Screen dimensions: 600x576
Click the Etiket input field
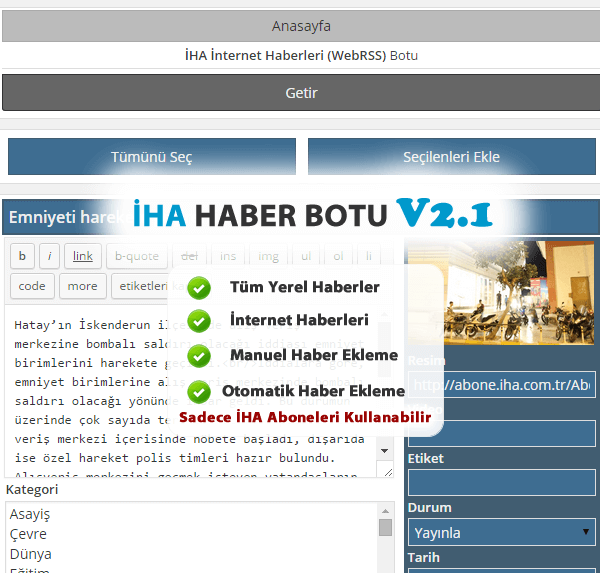click(502, 482)
